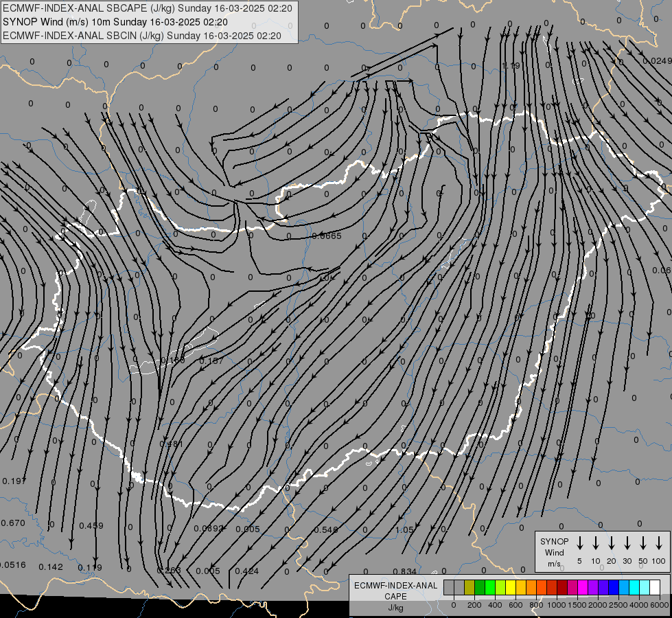Select the 600 tick label on the CAPE scale
Viewport: 672px width, 618px height.
click(515, 605)
